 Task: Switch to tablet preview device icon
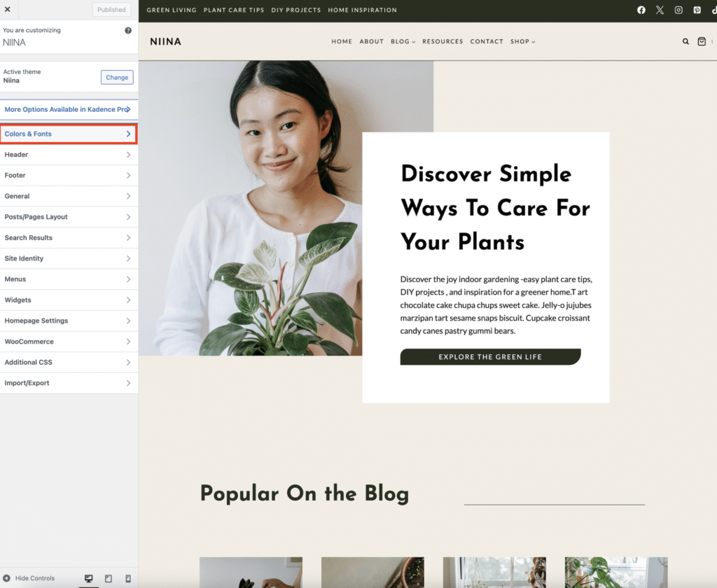[x=109, y=578]
